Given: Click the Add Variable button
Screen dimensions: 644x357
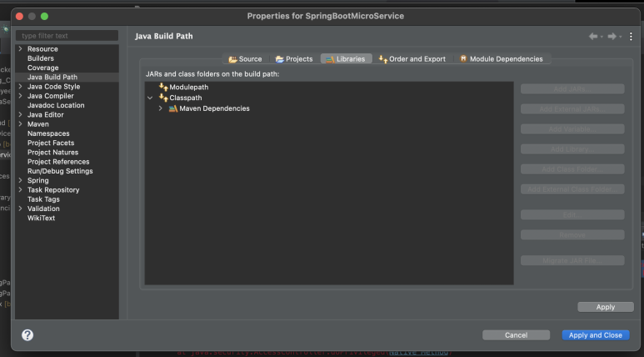Looking at the screenshot, I should [572, 129].
